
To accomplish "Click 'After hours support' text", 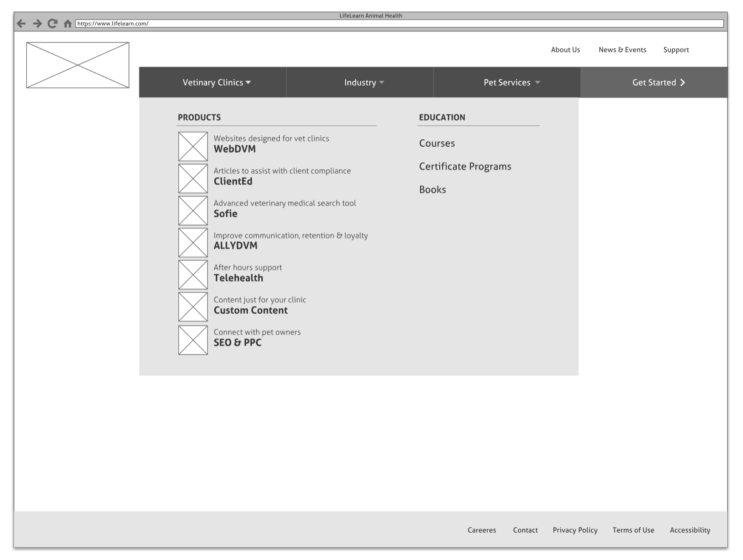I will [x=248, y=267].
